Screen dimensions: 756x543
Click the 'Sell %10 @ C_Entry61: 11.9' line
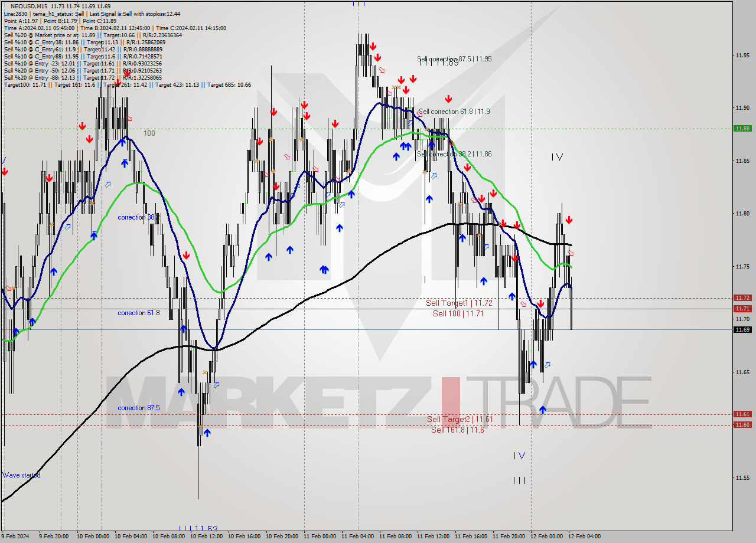(x=83, y=49)
